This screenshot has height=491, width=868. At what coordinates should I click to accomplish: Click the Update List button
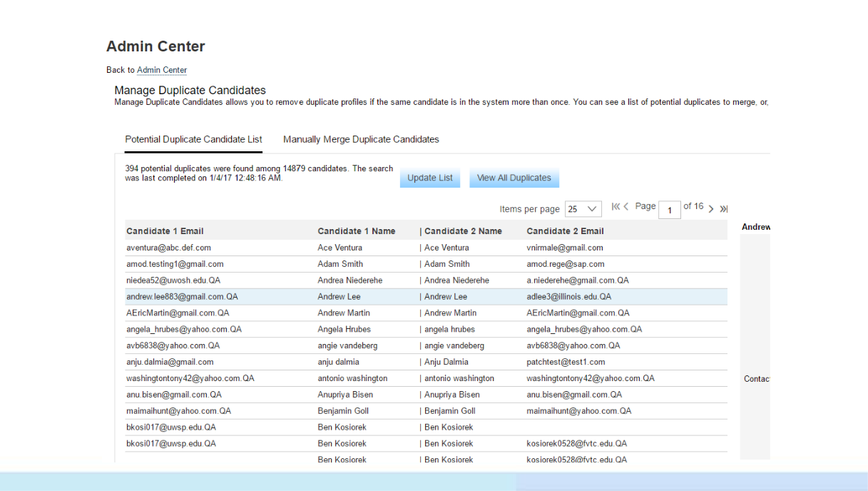(x=429, y=178)
